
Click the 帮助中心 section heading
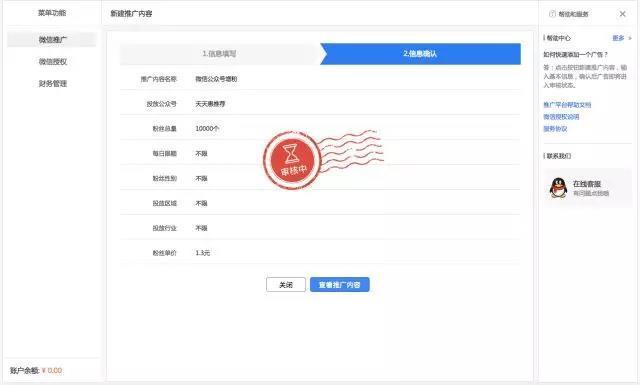coord(558,38)
